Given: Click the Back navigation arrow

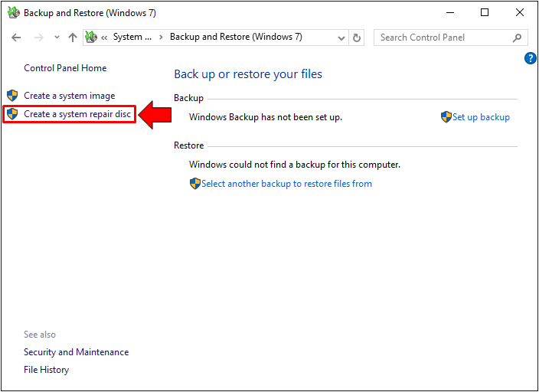Looking at the screenshot, I should 16,38.
